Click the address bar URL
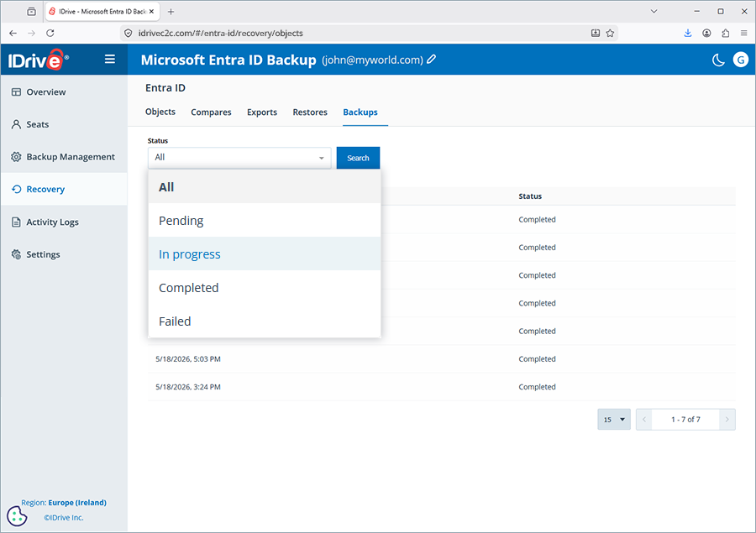Image resolution: width=756 pixels, height=533 pixels. (220, 34)
